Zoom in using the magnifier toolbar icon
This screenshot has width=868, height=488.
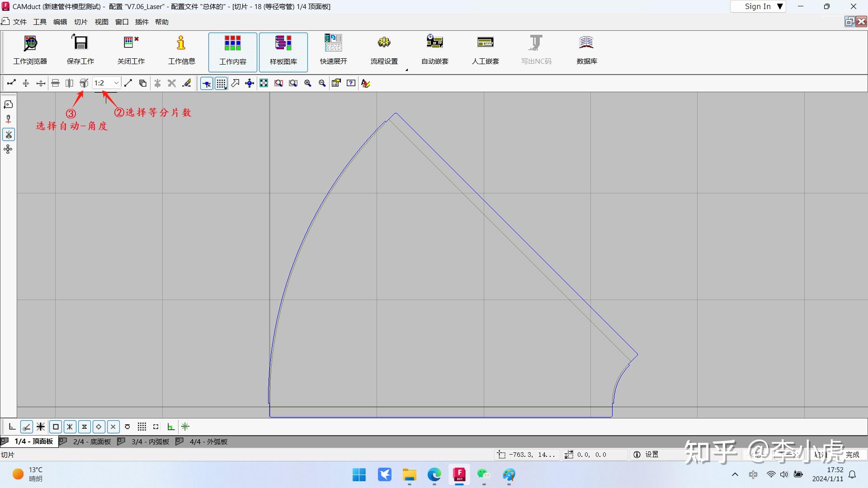click(308, 83)
